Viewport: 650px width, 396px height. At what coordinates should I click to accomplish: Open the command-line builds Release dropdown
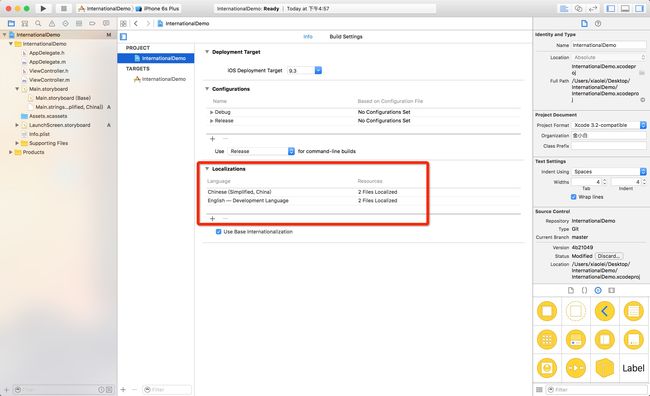click(261, 151)
